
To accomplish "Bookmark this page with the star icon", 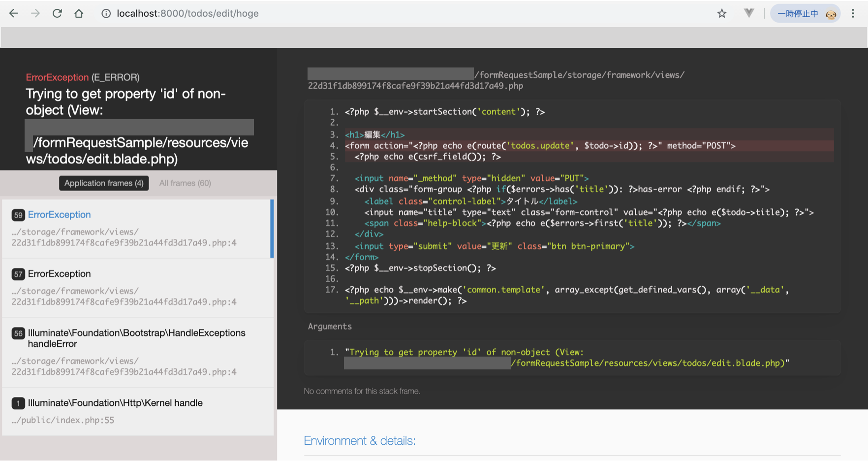I will (721, 13).
